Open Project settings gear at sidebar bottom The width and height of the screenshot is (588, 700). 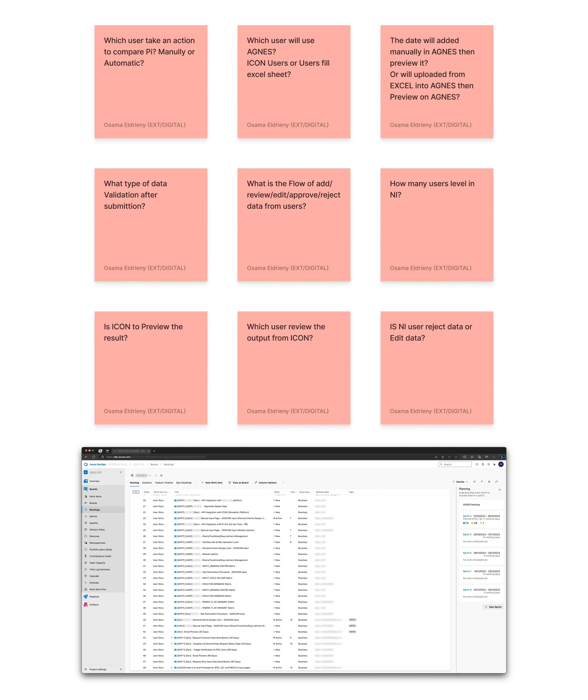(86, 670)
